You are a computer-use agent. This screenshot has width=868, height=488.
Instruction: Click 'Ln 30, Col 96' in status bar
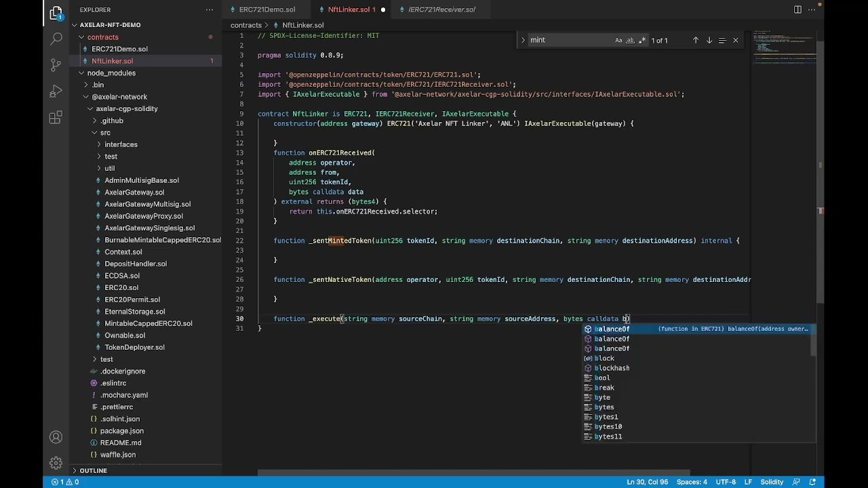click(647, 482)
